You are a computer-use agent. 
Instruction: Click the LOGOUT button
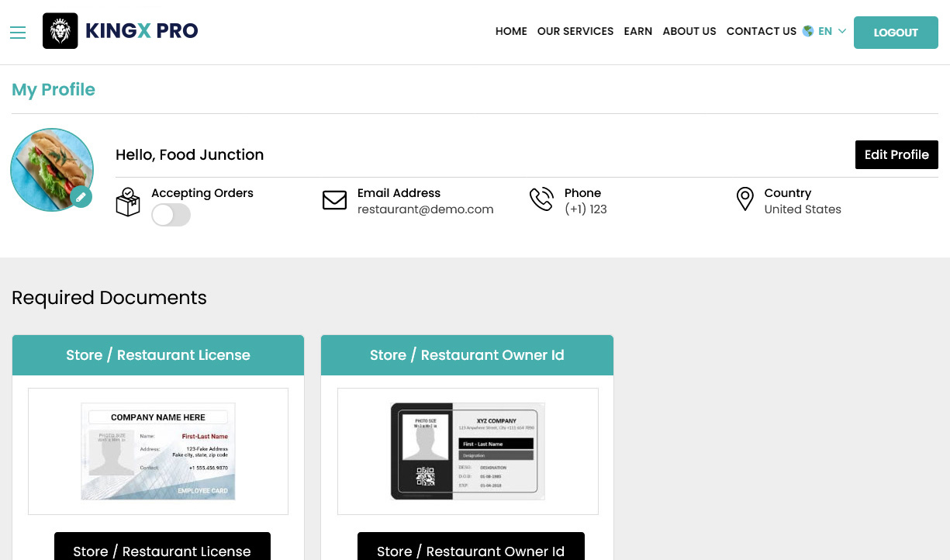click(896, 33)
